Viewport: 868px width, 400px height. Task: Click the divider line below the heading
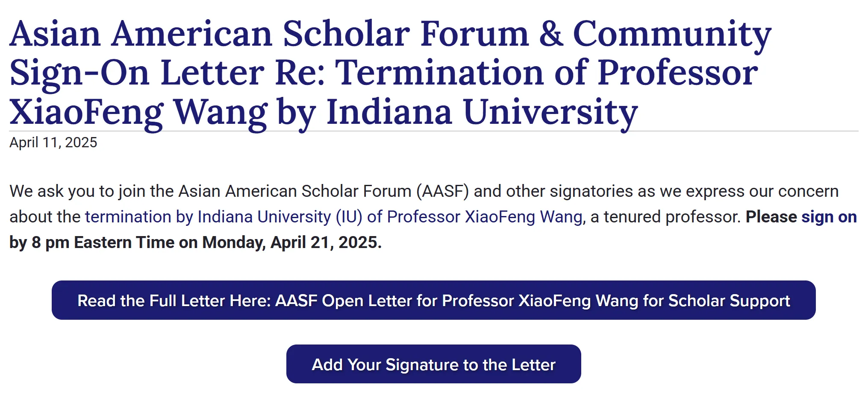[x=434, y=131]
